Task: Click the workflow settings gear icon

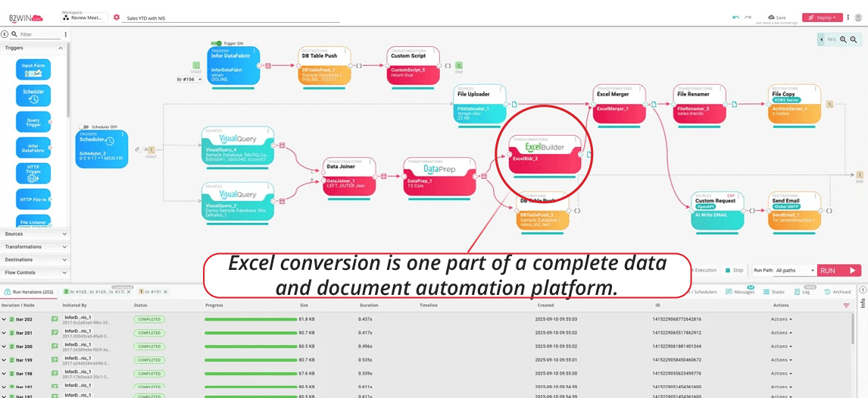Action: pos(116,17)
